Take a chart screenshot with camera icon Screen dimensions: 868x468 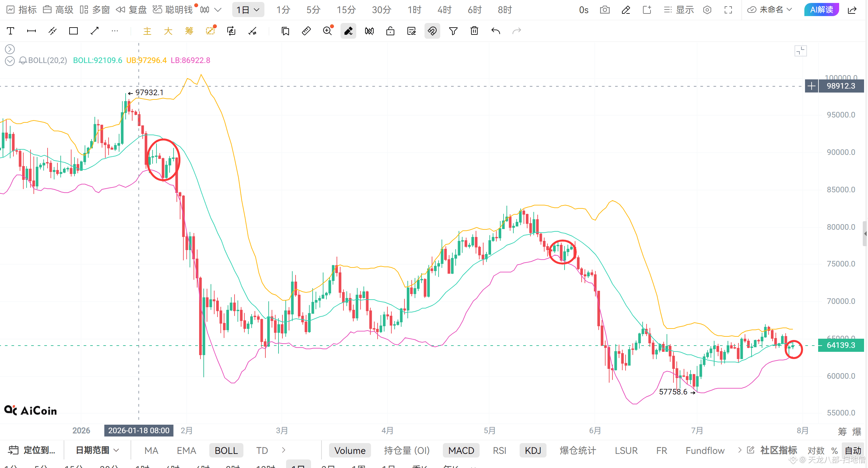point(605,10)
